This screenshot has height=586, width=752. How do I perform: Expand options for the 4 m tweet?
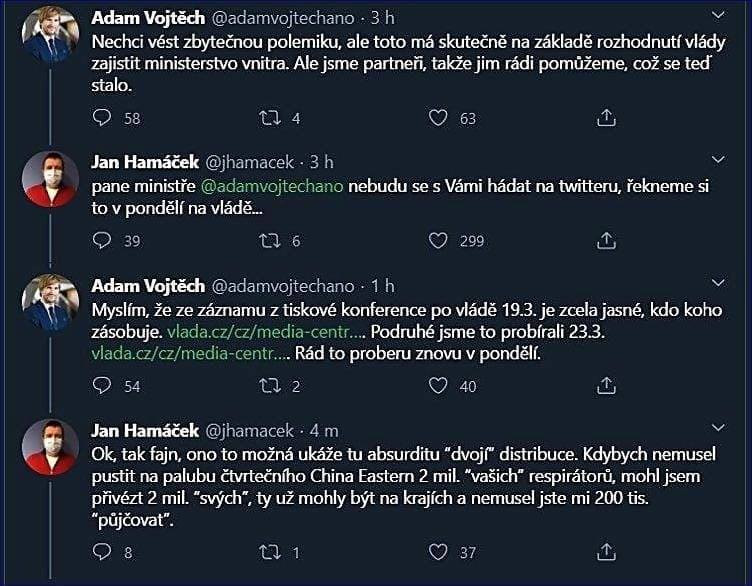coord(718,427)
